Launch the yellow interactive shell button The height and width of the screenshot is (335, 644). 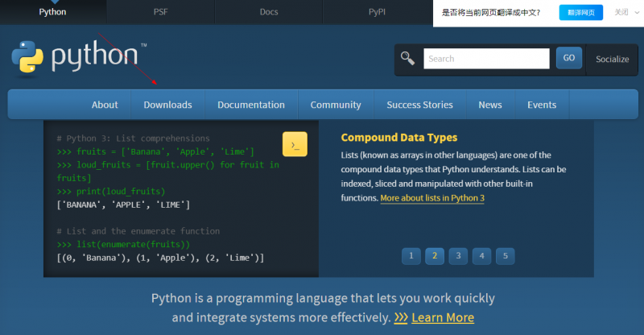(295, 144)
